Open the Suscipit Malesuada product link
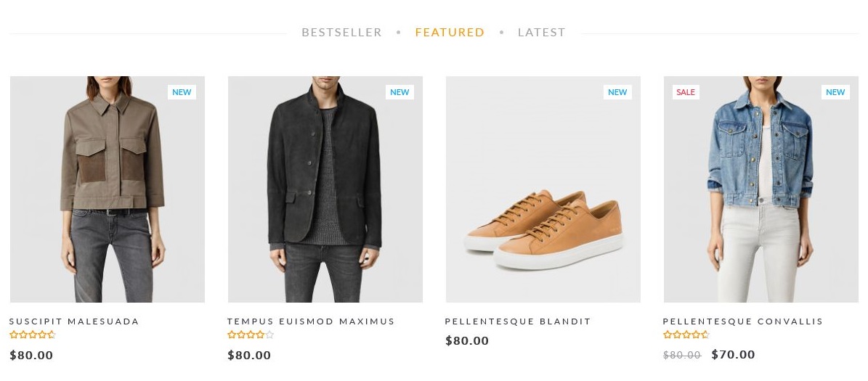 (x=74, y=321)
